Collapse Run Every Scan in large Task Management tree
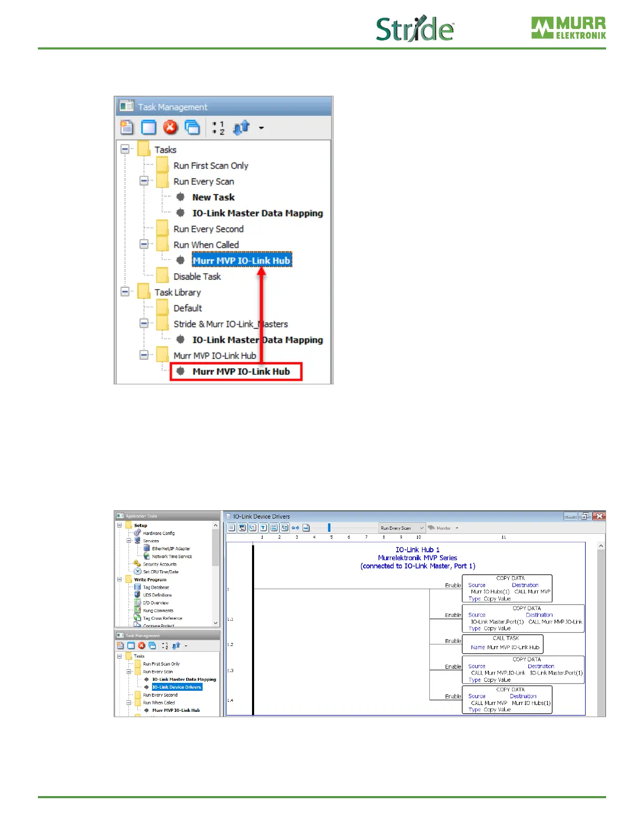 coord(144,181)
